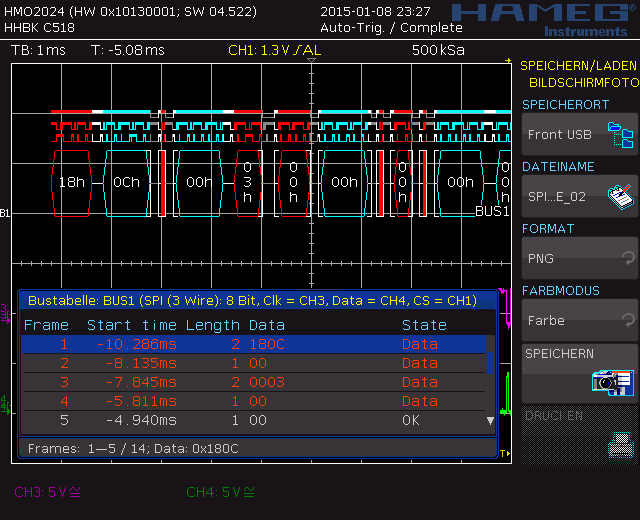Select the DRUCKEN softkey
The height and width of the screenshot is (520, 640).
(580, 435)
